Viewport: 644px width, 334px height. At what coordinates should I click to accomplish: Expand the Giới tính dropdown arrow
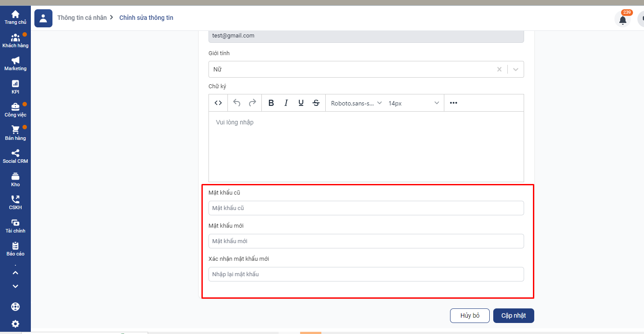pyautogui.click(x=516, y=69)
